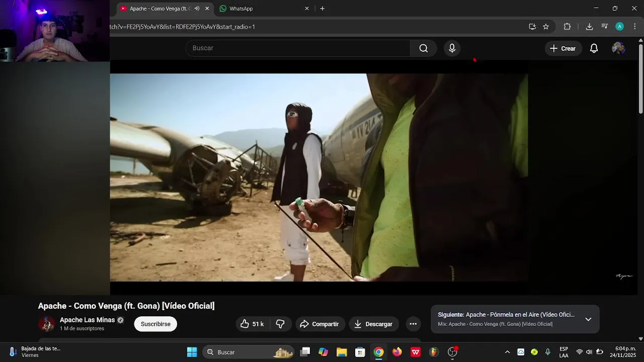The height and width of the screenshot is (362, 644).
Task: Close the Apache - Como Venga tab
Action: click(207, 9)
